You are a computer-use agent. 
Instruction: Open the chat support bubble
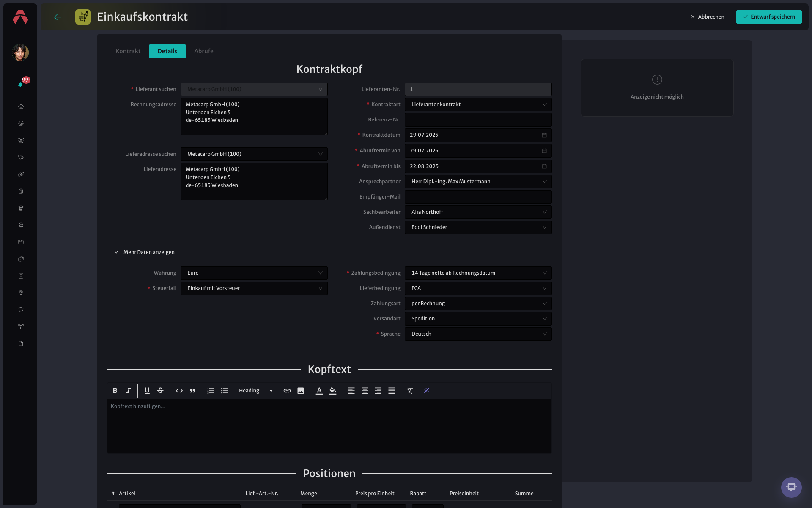(791, 487)
